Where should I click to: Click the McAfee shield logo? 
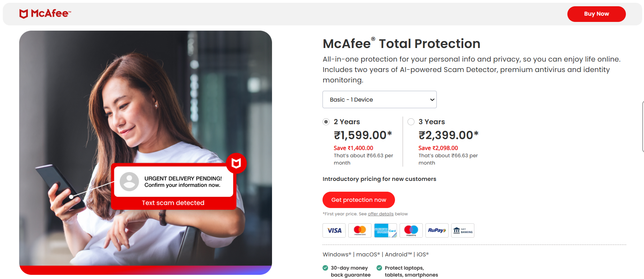click(24, 13)
